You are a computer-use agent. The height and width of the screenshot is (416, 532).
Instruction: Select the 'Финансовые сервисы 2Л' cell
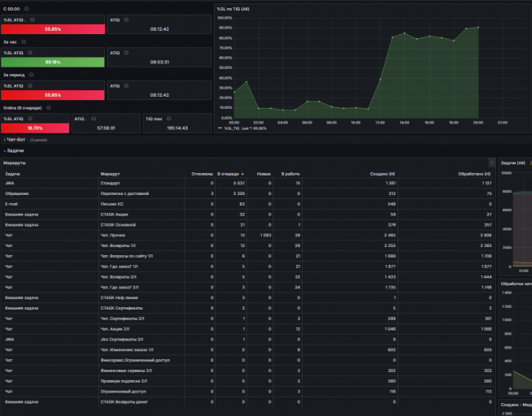point(142,370)
